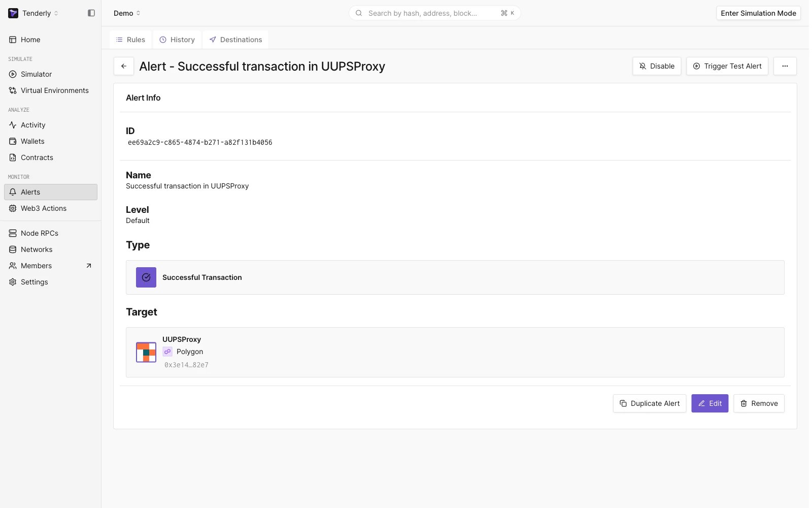Click the Disable bell-slash icon
Viewport: 812px width, 508px height.
point(642,66)
